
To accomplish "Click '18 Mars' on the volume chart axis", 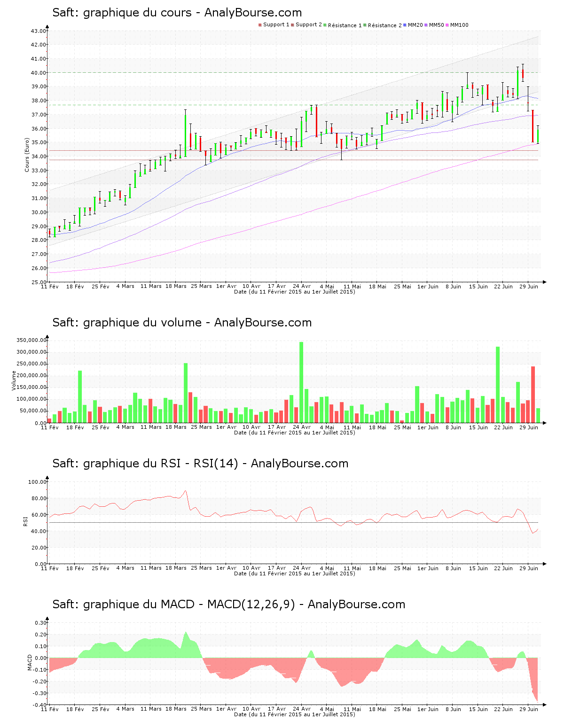I will coord(176,427).
